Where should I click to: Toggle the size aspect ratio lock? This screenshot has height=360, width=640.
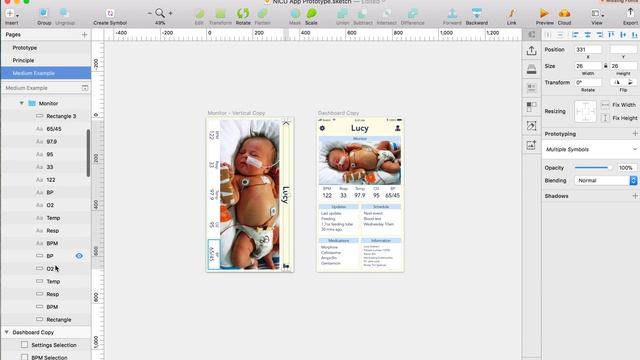click(x=606, y=66)
